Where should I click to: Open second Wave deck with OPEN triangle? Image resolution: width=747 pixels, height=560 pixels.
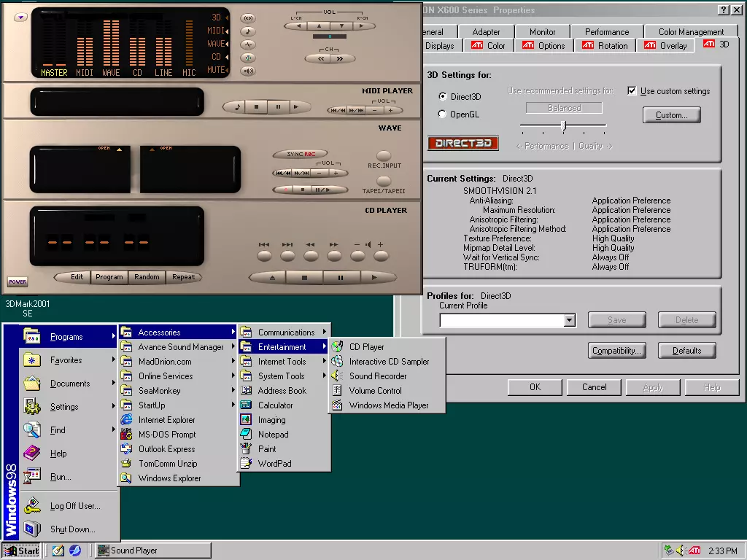click(152, 149)
